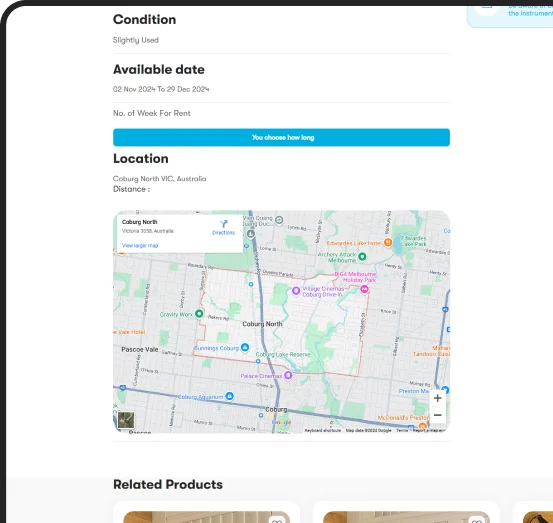Screen dimensions: 553x523
Task: Click the Coburg North map label
Action: click(262, 324)
